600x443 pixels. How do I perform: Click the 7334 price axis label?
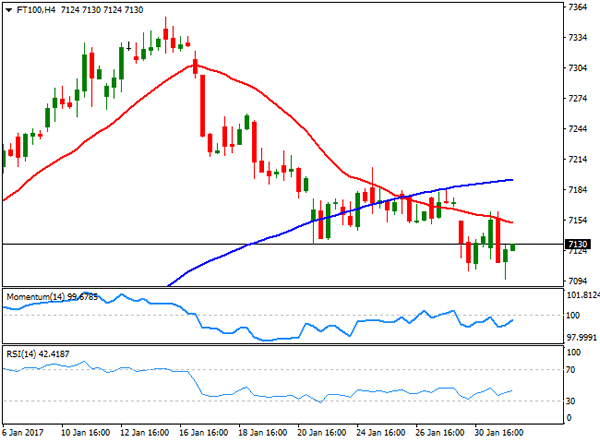coord(577,37)
